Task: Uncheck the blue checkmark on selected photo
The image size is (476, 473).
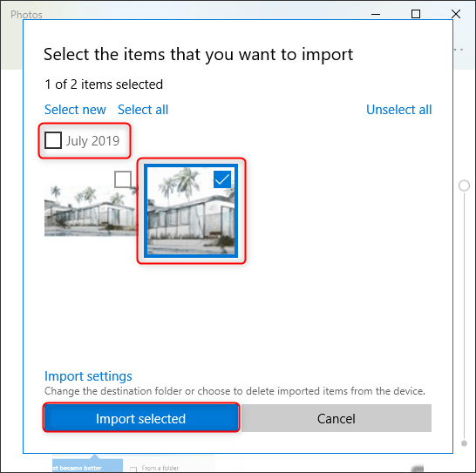Action: point(222,179)
